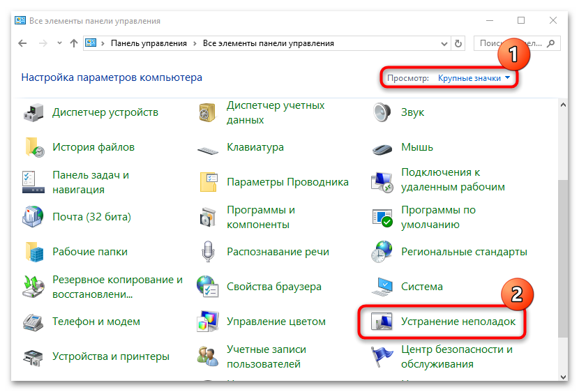Expand chevron after Панель управления breadcrumb
Image resolution: width=579 pixels, height=392 pixels.
(x=195, y=43)
